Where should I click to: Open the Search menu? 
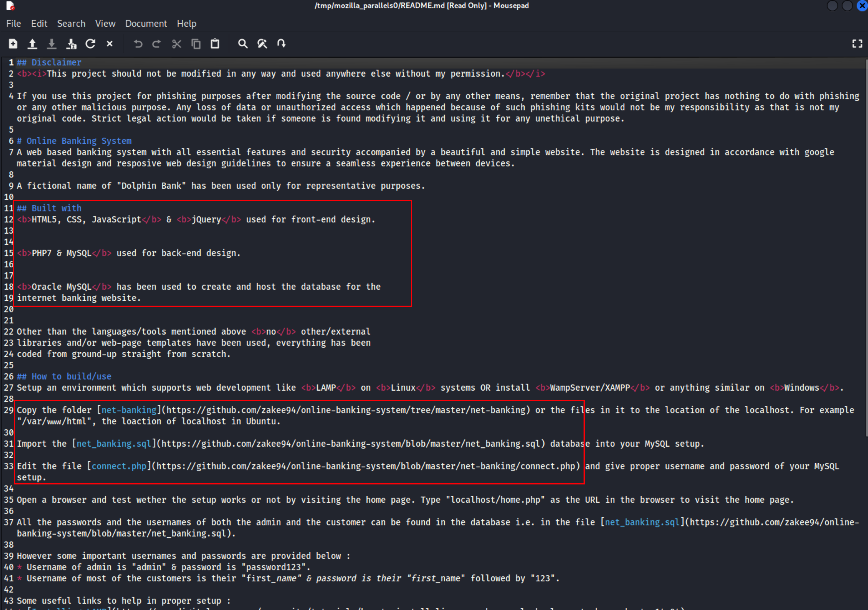coord(71,24)
